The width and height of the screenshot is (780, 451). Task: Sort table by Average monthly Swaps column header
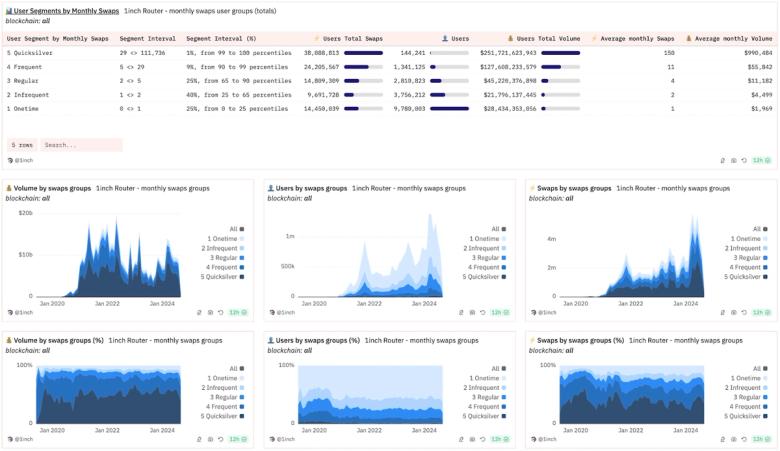coord(633,38)
